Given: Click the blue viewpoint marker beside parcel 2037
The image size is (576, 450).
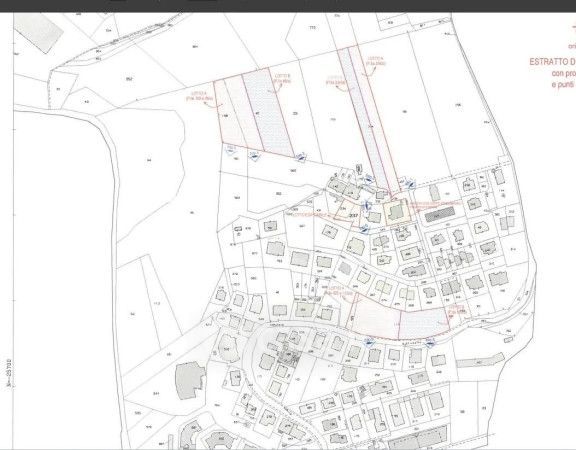Looking at the screenshot, I should (366, 206).
